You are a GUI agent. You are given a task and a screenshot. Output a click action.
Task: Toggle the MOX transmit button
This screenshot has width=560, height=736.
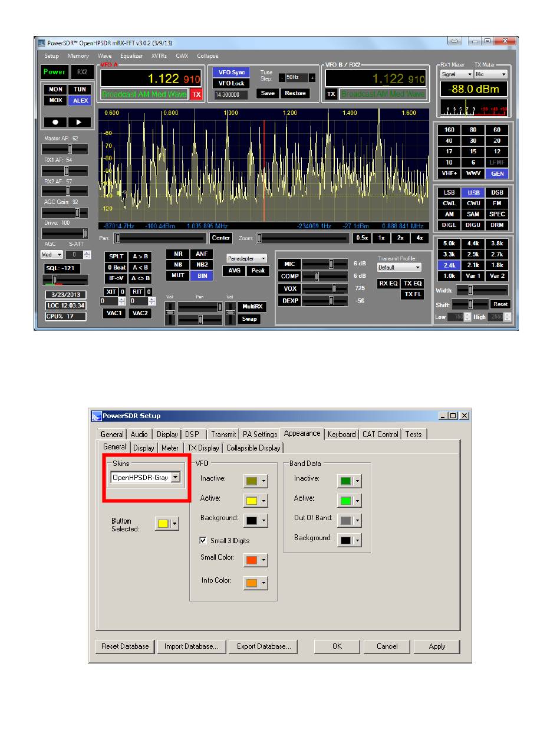pos(55,100)
